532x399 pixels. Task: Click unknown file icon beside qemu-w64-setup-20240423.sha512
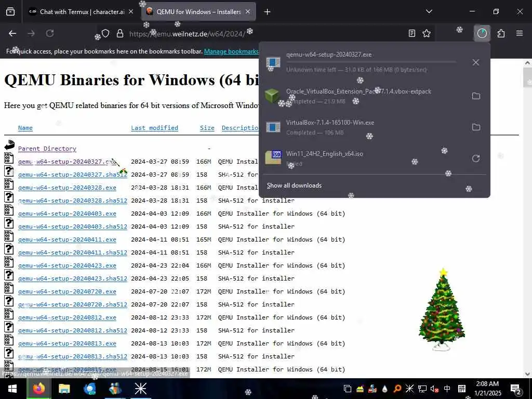9,275
